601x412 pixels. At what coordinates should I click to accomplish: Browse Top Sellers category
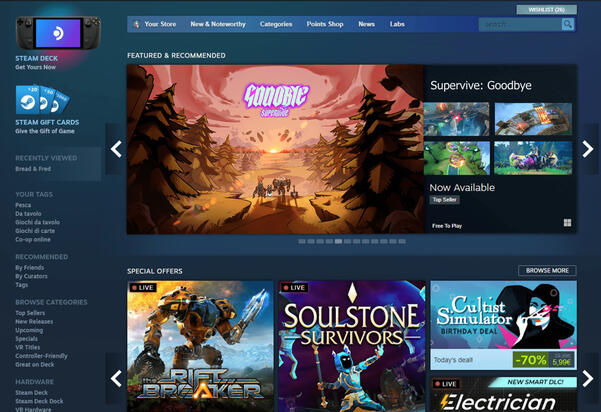30,313
